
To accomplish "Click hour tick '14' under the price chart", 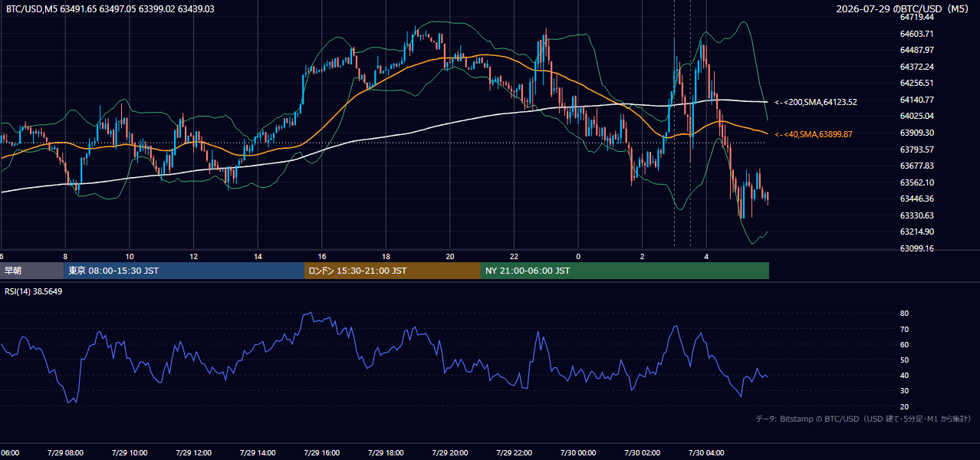I will 258,256.
